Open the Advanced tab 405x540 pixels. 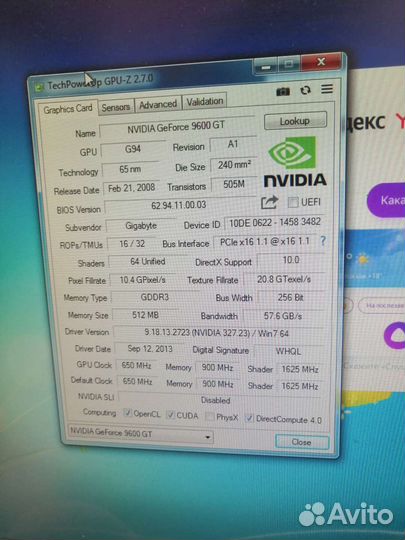[158, 104]
